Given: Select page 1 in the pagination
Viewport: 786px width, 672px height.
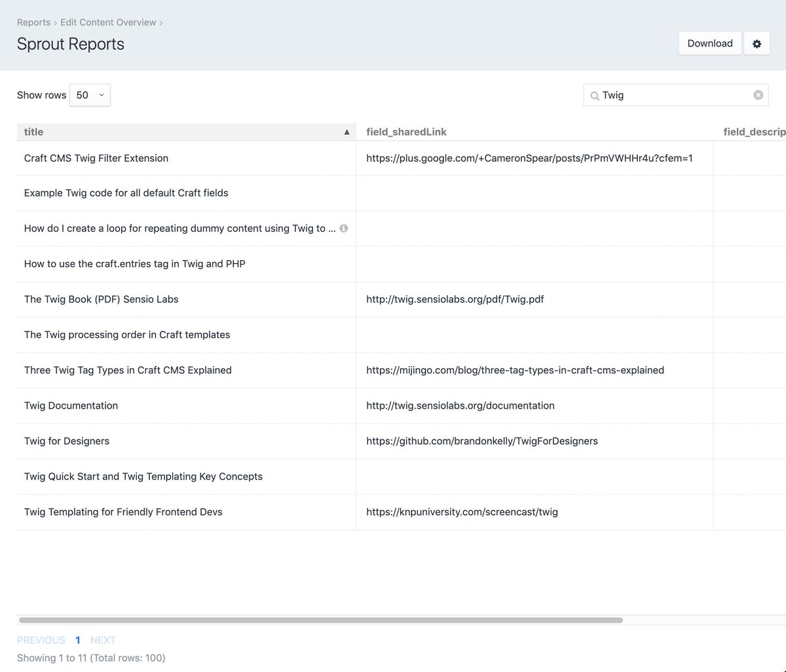Looking at the screenshot, I should pyautogui.click(x=77, y=640).
